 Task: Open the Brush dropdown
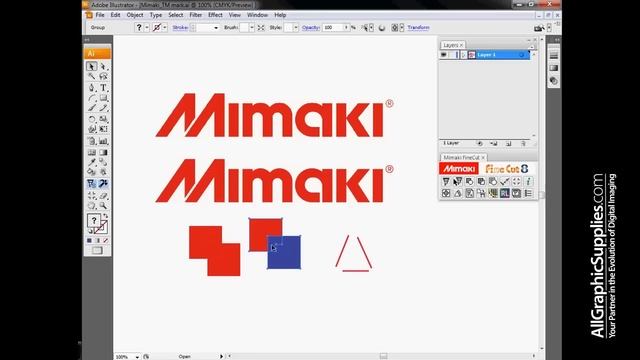[252, 27]
